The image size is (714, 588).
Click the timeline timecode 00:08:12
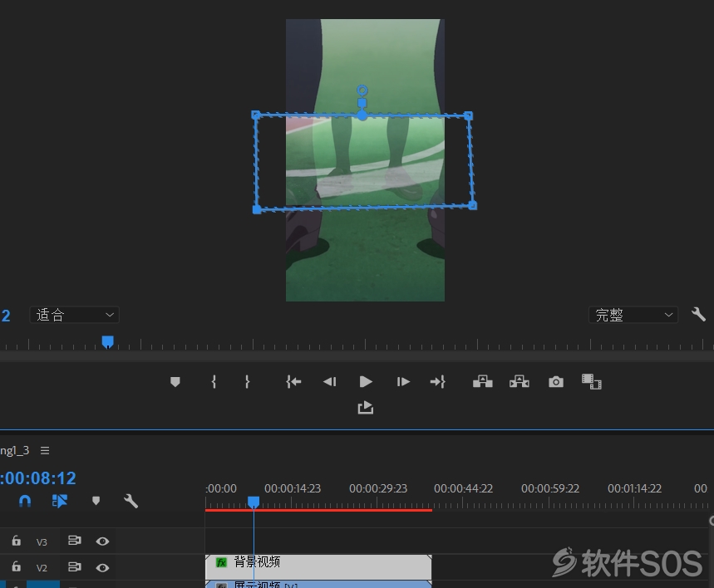tap(38, 478)
